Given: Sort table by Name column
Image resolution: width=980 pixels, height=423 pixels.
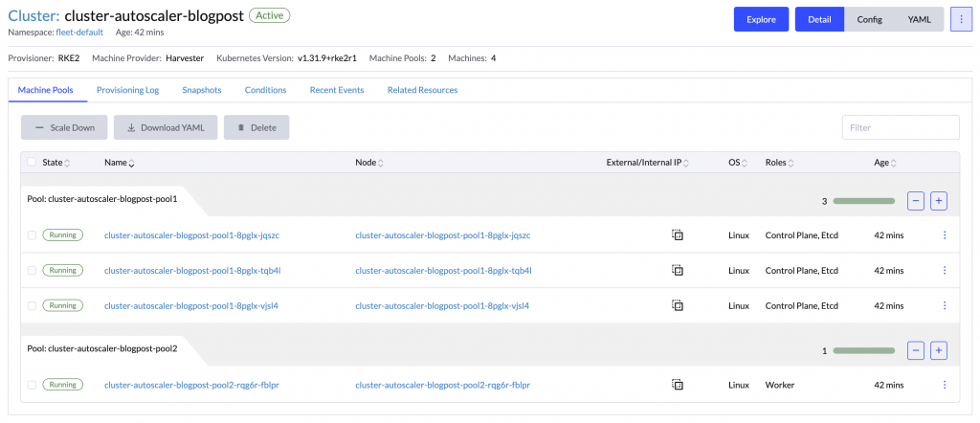Looking at the screenshot, I should pos(119,163).
